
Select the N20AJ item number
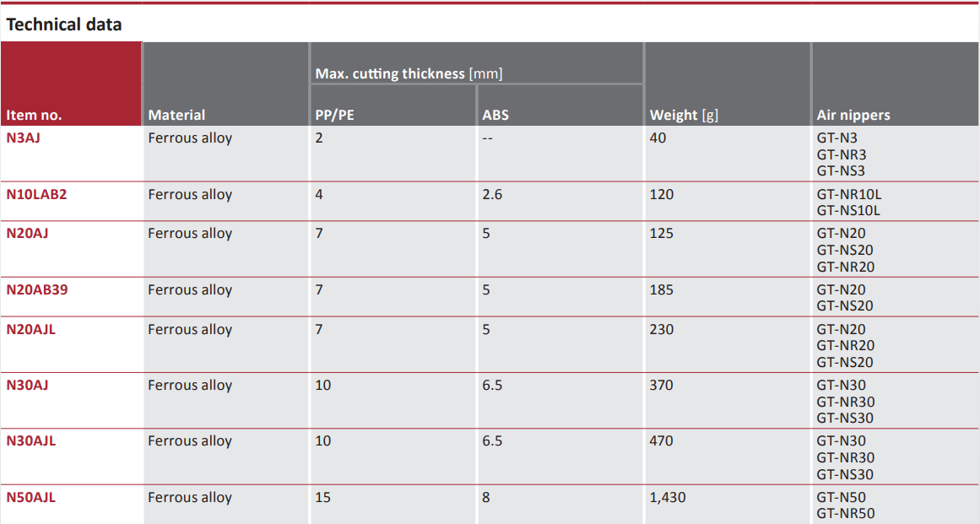[x=27, y=234]
